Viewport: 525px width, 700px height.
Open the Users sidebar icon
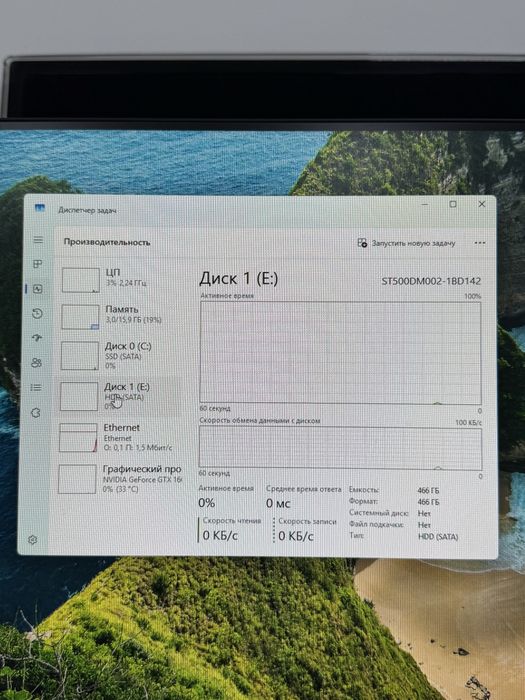click(x=37, y=363)
